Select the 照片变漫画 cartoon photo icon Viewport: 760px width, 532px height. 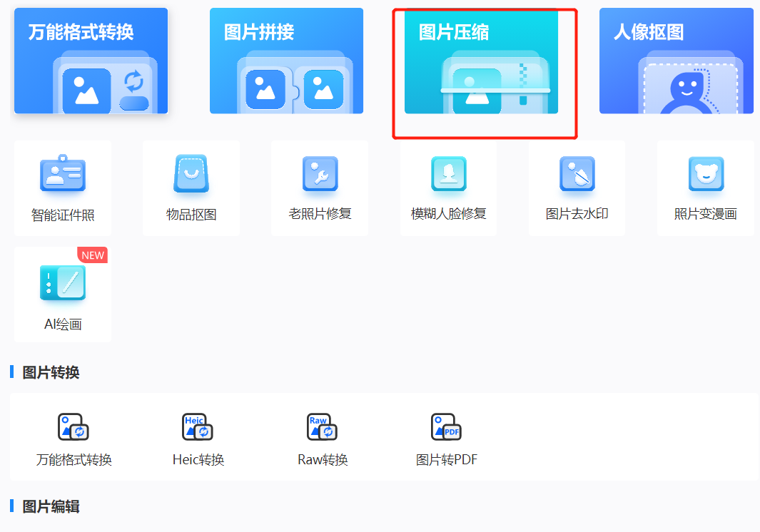tap(706, 188)
